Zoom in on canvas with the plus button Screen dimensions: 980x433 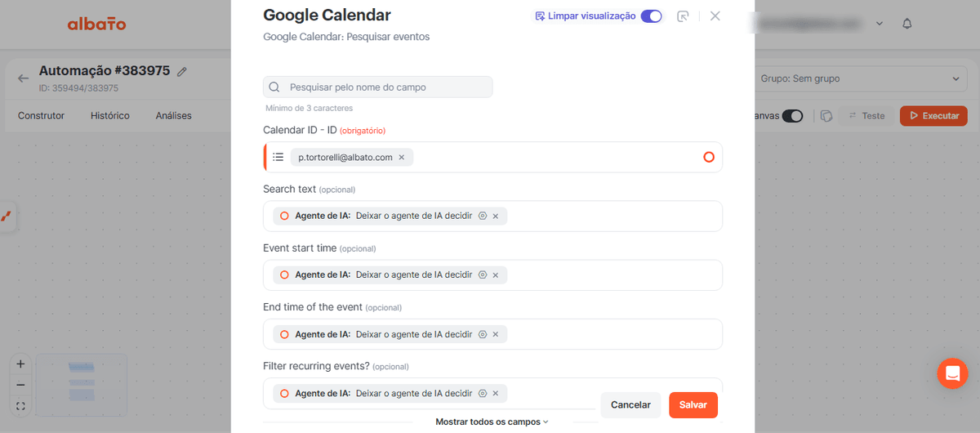tap(20, 364)
